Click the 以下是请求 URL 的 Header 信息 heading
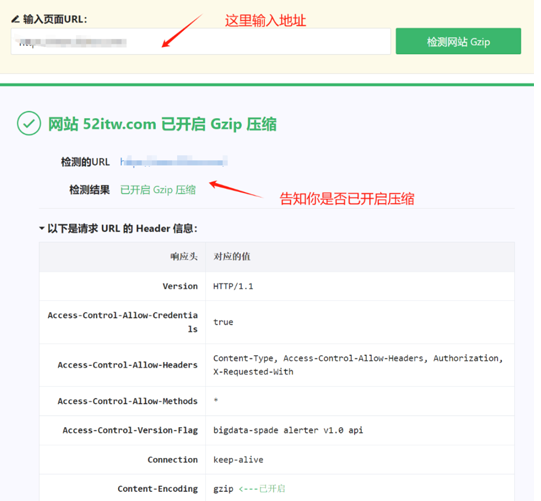541x501 pixels. tap(122, 228)
